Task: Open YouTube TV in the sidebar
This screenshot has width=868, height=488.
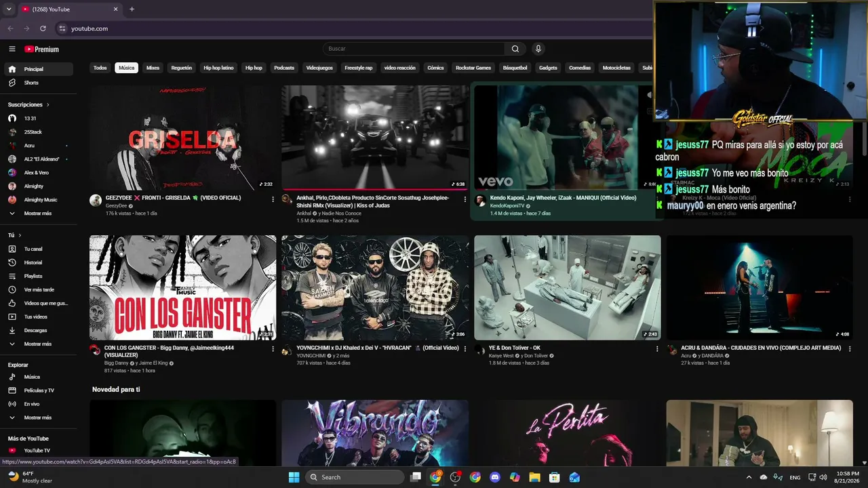Action: tap(38, 451)
